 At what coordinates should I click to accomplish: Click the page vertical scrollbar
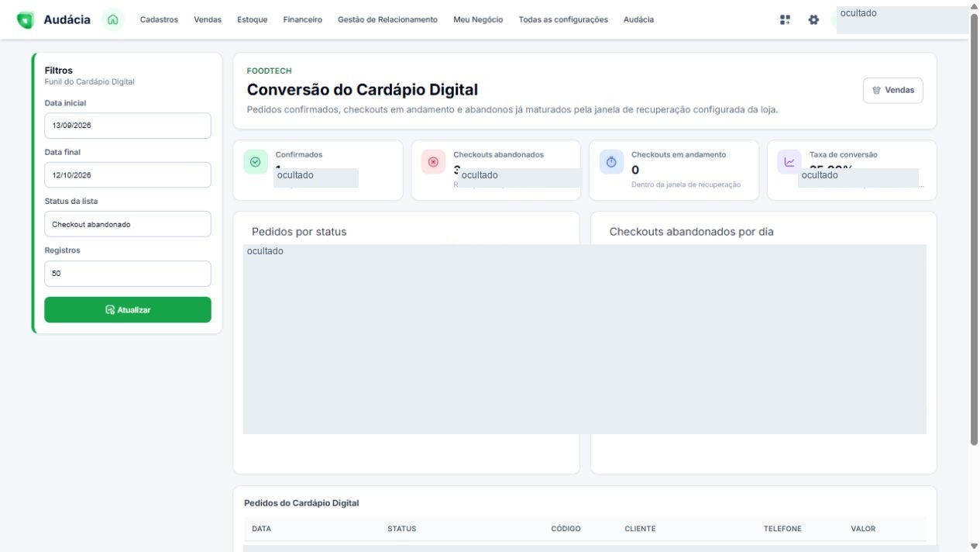coord(974,229)
